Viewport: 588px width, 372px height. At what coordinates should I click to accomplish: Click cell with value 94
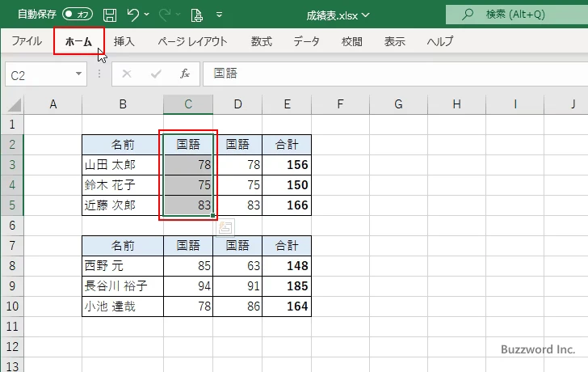(x=188, y=286)
